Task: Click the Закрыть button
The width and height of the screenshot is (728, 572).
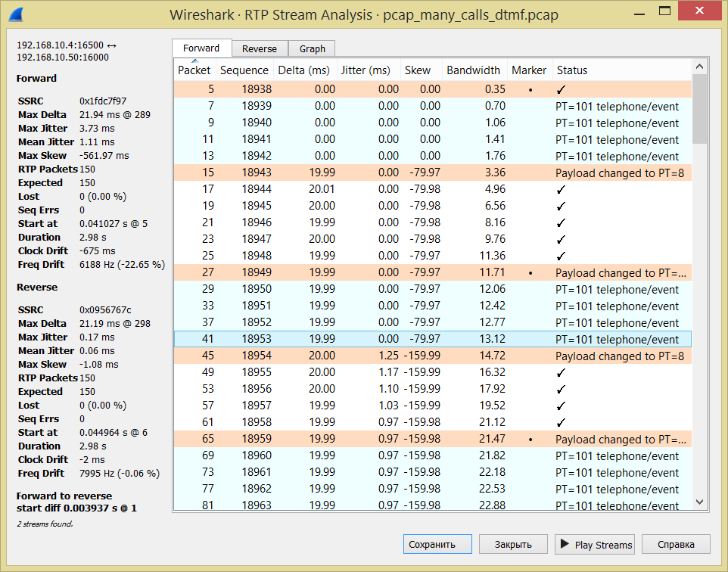Action: [513, 544]
